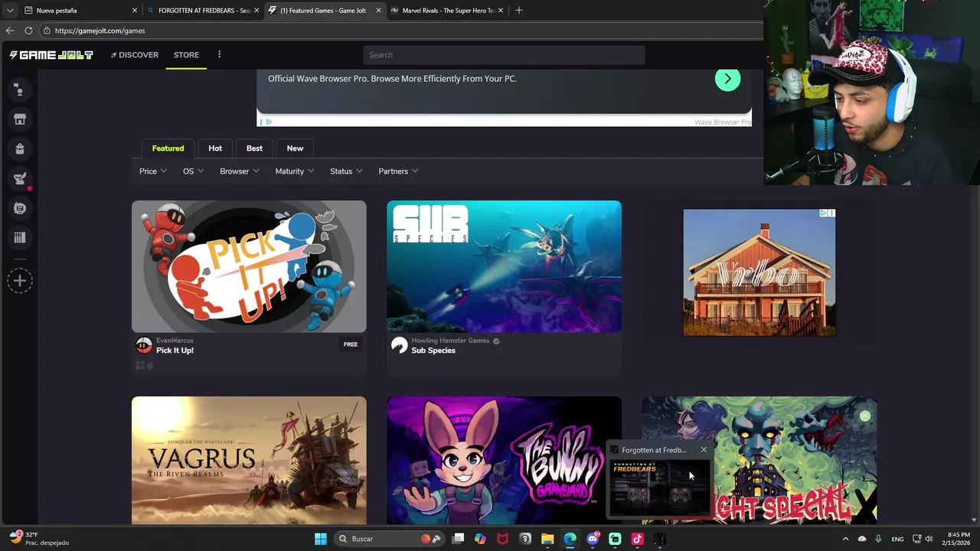The width and height of the screenshot is (980, 551).
Task: Click in the Game Jolt search field
Action: (x=504, y=55)
